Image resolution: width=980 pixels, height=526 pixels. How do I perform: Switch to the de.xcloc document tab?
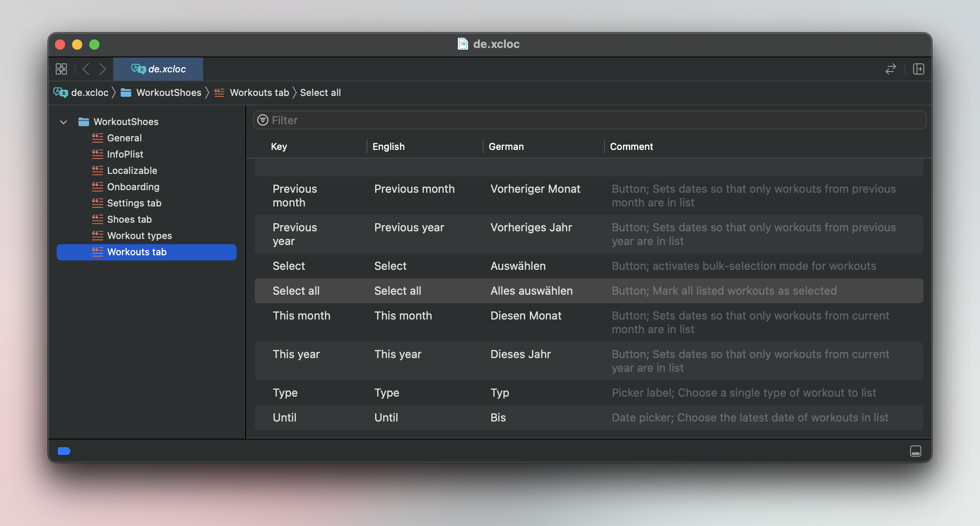point(158,69)
